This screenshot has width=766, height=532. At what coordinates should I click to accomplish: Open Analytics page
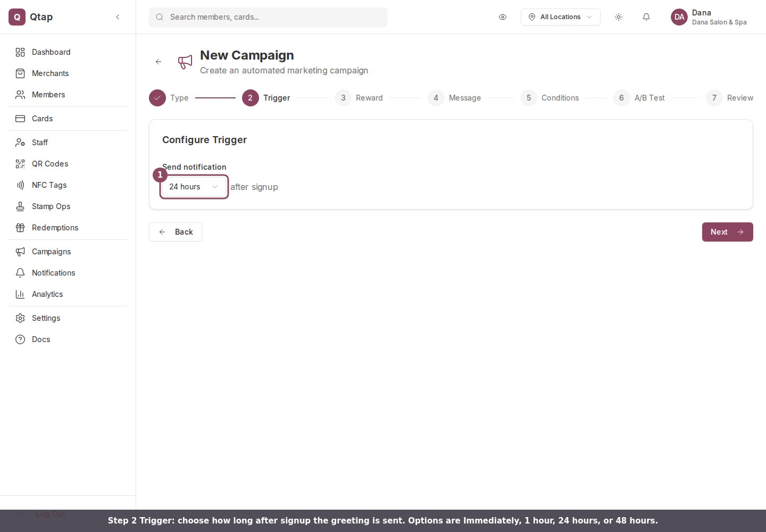[x=68, y=294]
